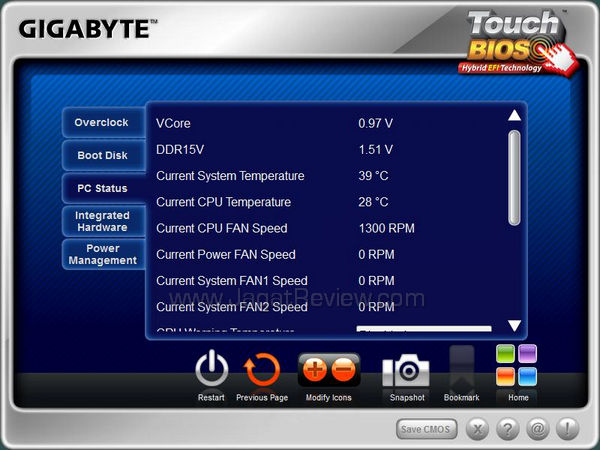This screenshot has width=600, height=450.
Task: Open the Bookmark icon
Action: pyautogui.click(x=461, y=369)
